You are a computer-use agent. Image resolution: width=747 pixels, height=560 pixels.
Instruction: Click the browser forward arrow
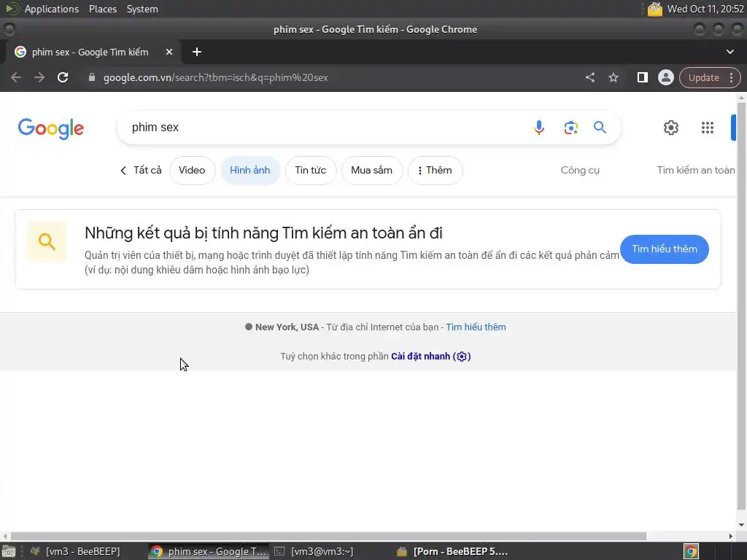(39, 77)
